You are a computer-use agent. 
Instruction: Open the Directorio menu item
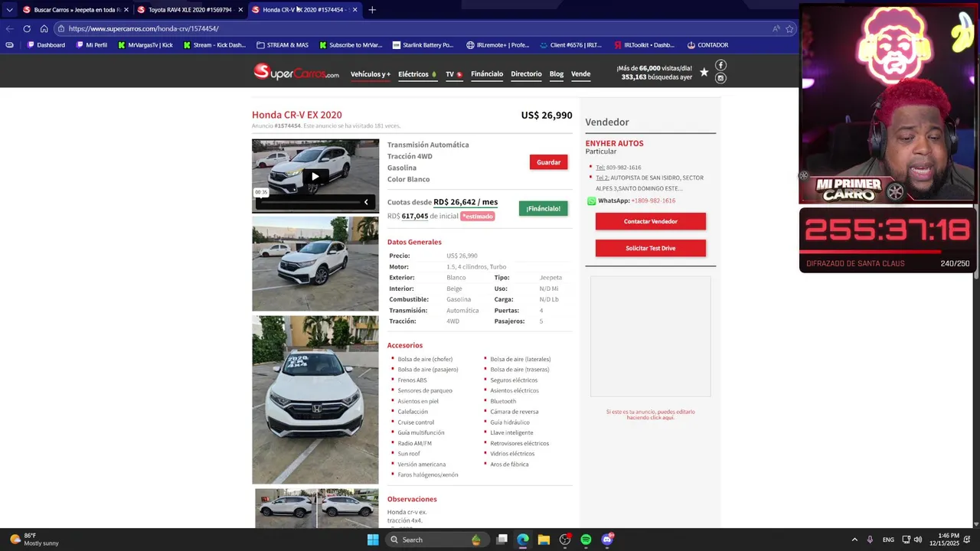click(526, 74)
